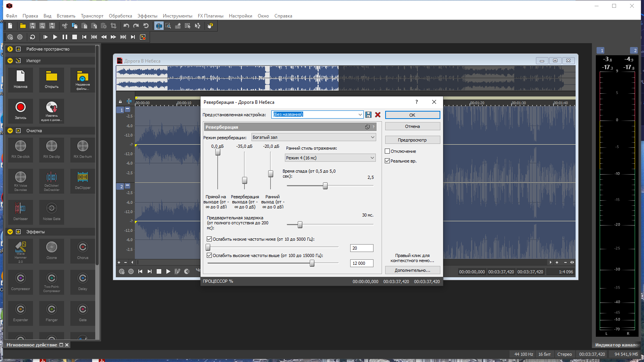Click the Record circle in the transport toolbar

tap(20, 37)
